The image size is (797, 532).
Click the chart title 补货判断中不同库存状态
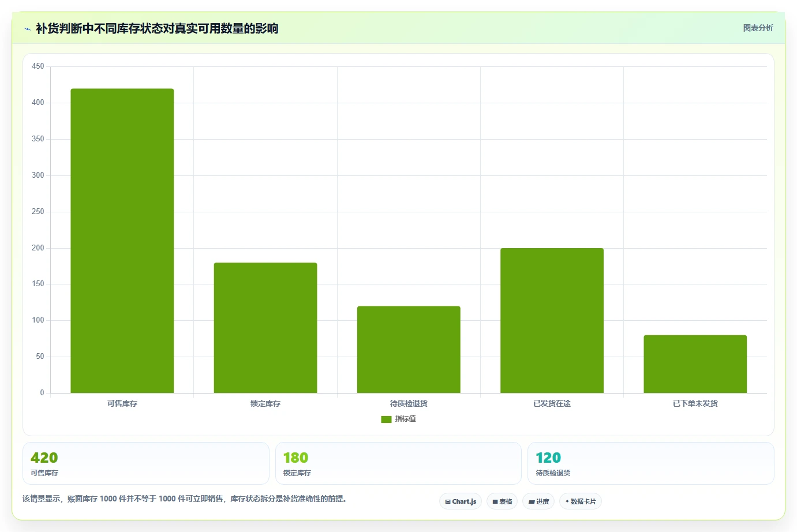[x=157, y=28]
